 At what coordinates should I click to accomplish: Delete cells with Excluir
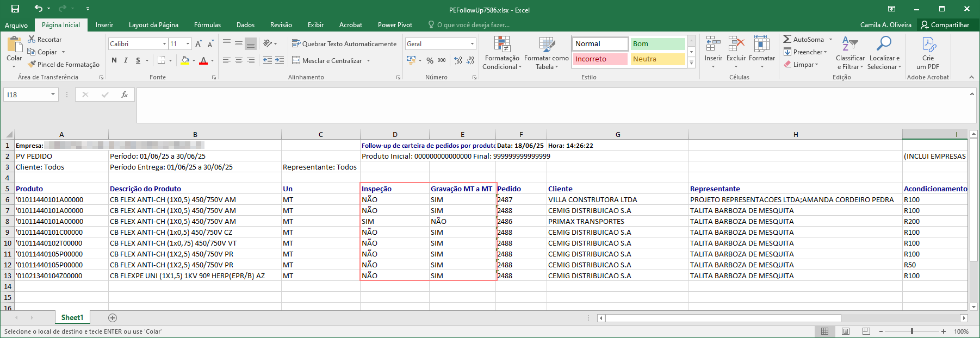tap(736, 53)
